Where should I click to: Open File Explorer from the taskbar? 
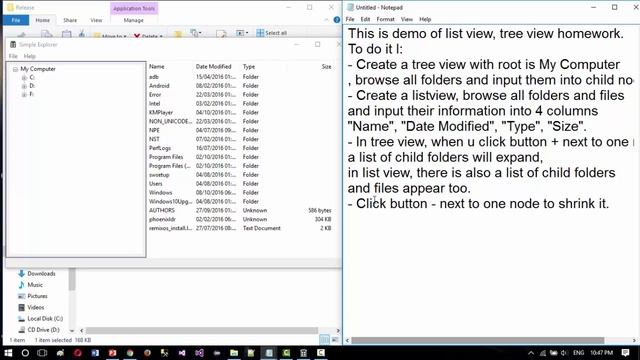[234, 353]
